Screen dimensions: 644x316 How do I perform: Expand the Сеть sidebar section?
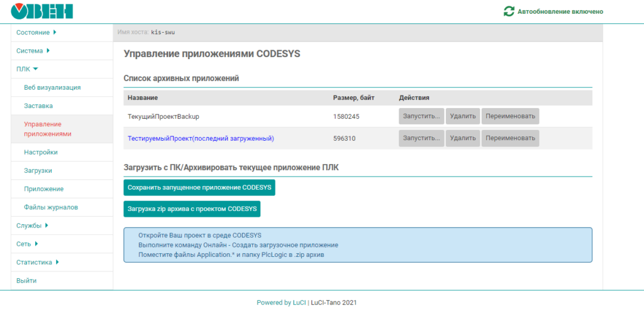coord(27,243)
